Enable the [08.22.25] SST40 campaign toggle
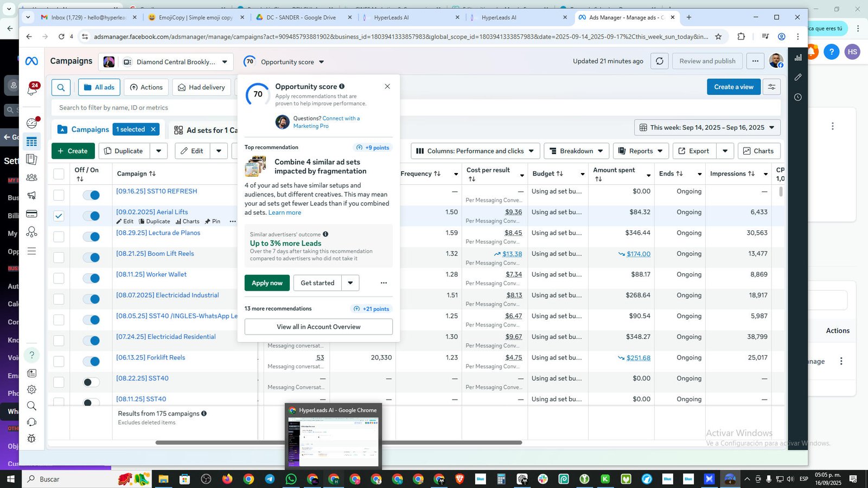This screenshot has height=488, width=868. [91, 382]
